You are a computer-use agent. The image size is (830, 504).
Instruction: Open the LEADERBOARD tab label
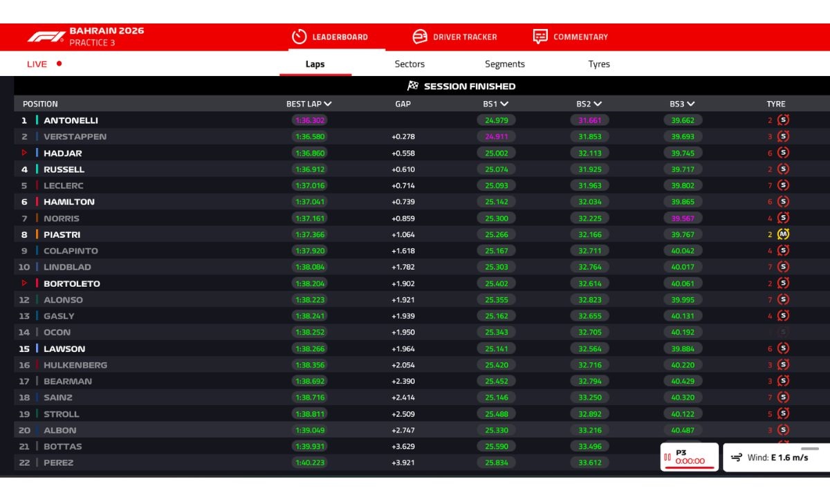coord(340,37)
